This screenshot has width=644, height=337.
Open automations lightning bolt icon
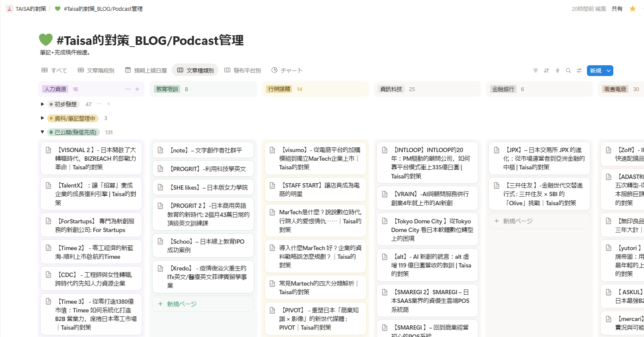pos(558,70)
